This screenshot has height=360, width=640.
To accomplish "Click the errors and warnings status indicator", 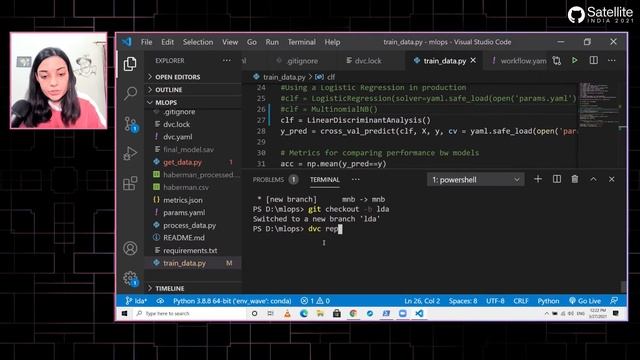I will point(315,301).
